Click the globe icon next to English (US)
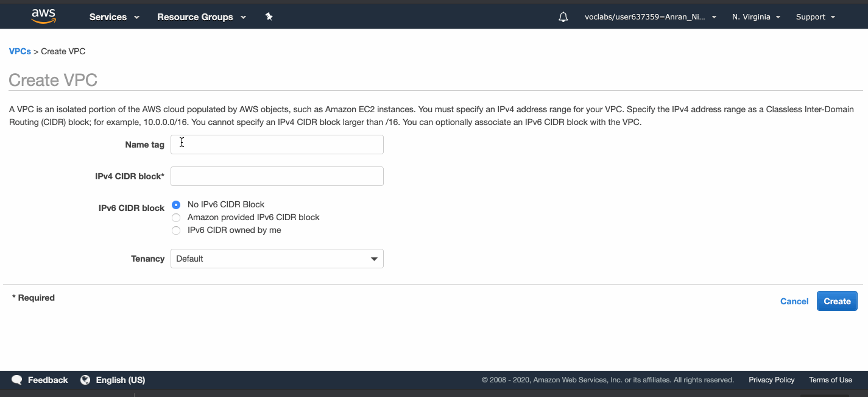The width and height of the screenshot is (868, 397). coord(85,379)
